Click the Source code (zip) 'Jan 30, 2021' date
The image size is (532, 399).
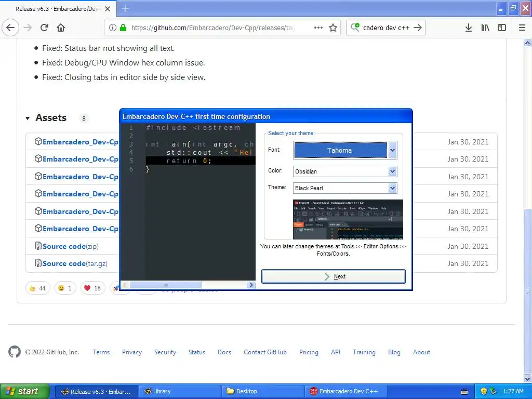pos(468,246)
